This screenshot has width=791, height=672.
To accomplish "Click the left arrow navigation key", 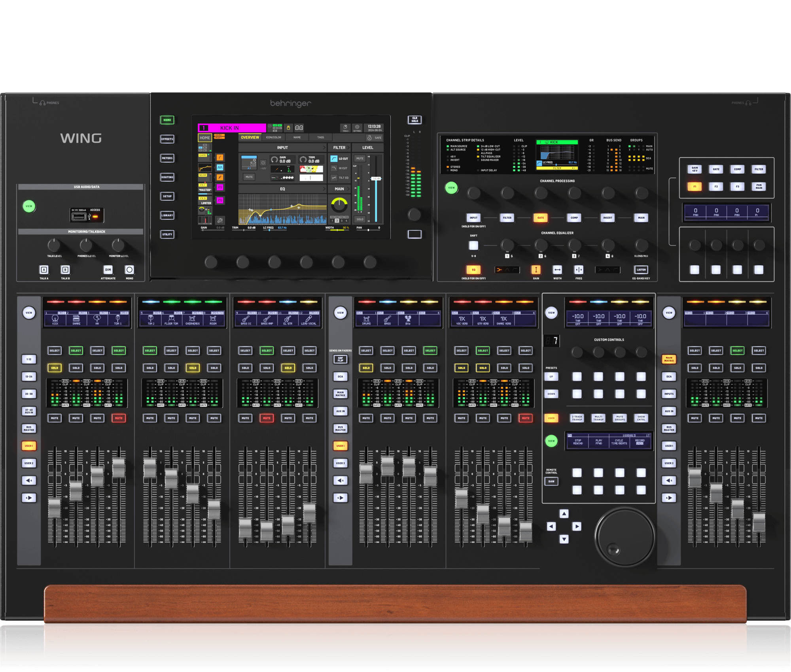I will (x=551, y=526).
